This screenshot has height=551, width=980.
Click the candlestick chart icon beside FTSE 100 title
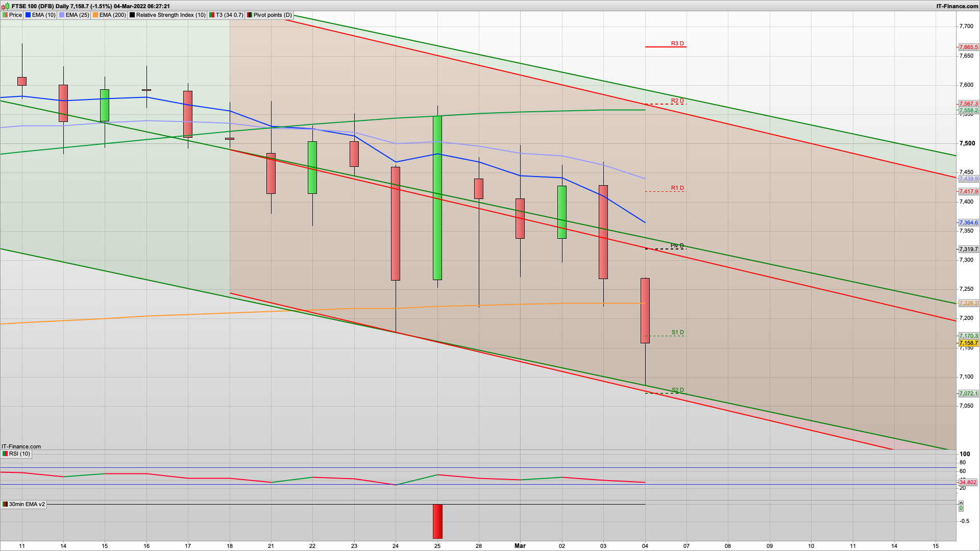click(6, 6)
